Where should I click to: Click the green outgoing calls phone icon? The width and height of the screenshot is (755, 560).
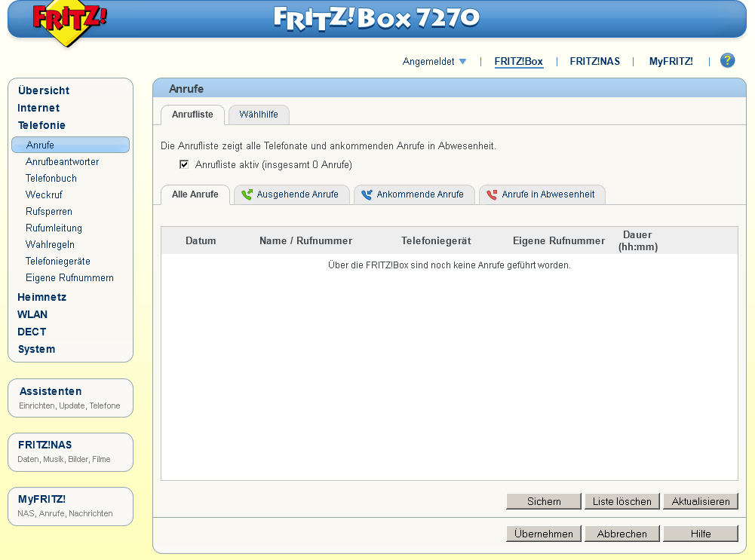pyautogui.click(x=247, y=194)
